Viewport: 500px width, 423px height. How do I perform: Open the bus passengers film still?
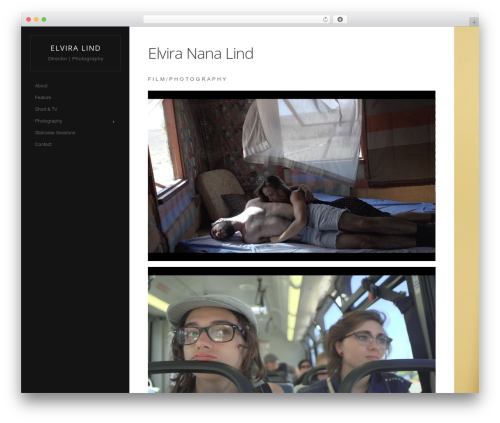pos(292,330)
